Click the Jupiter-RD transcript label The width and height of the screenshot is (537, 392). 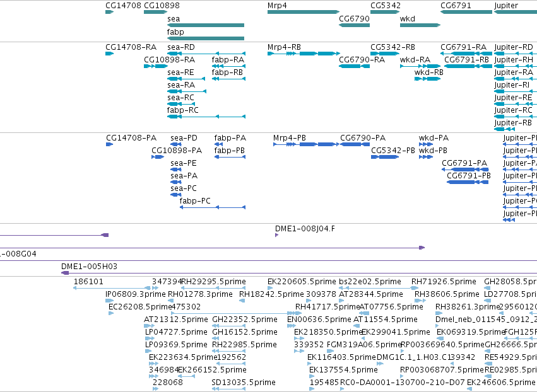pos(514,47)
